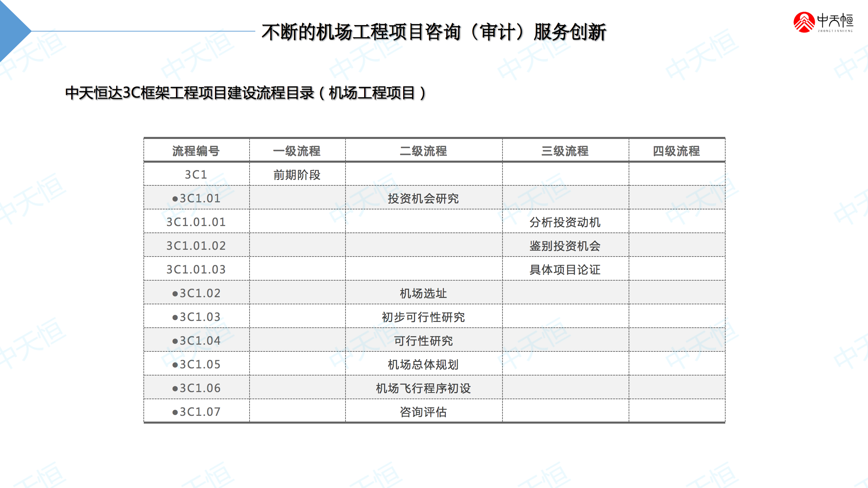Click the 3C1 process number cell
The height and width of the screenshot is (488, 868).
click(196, 175)
